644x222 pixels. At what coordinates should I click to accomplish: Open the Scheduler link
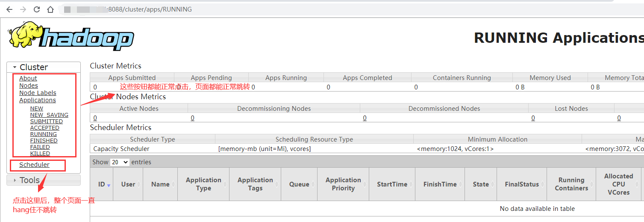pyautogui.click(x=34, y=165)
